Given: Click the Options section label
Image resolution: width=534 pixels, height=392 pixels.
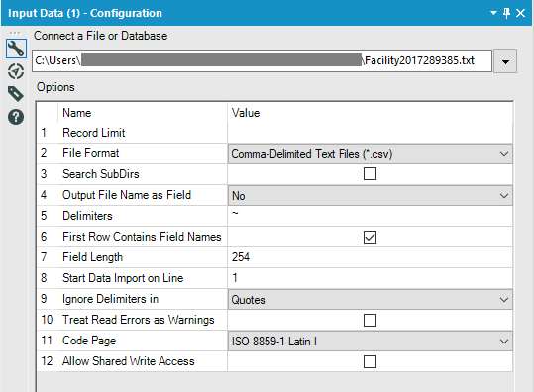Looking at the screenshot, I should 55,87.
